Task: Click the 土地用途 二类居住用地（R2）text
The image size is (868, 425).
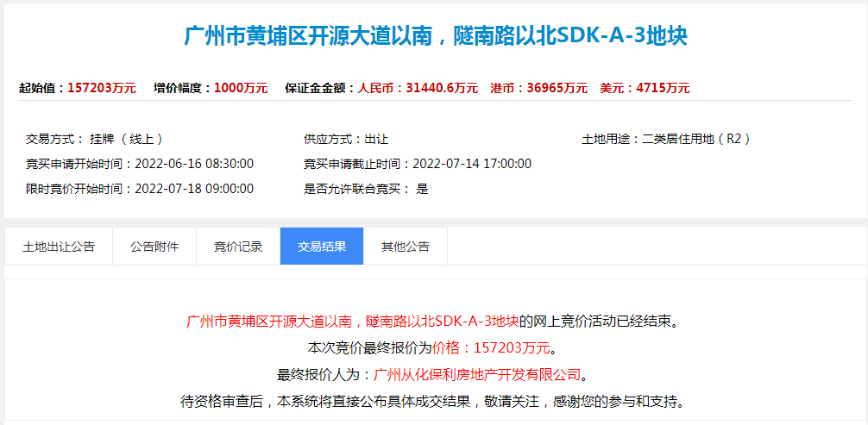Action: pyautogui.click(x=666, y=139)
